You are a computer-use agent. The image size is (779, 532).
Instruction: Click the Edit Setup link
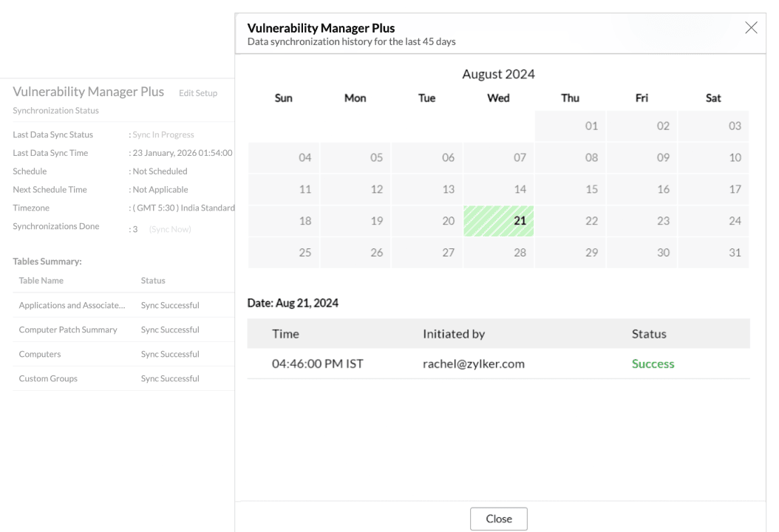[x=198, y=93]
